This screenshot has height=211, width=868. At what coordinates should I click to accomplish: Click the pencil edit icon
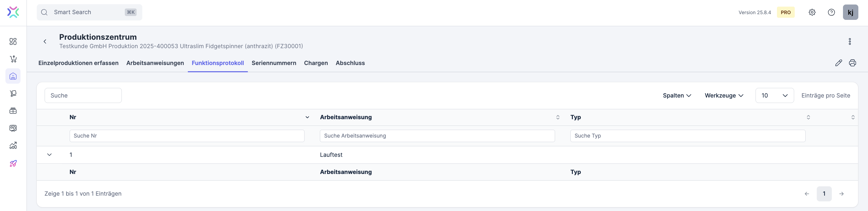click(x=839, y=63)
